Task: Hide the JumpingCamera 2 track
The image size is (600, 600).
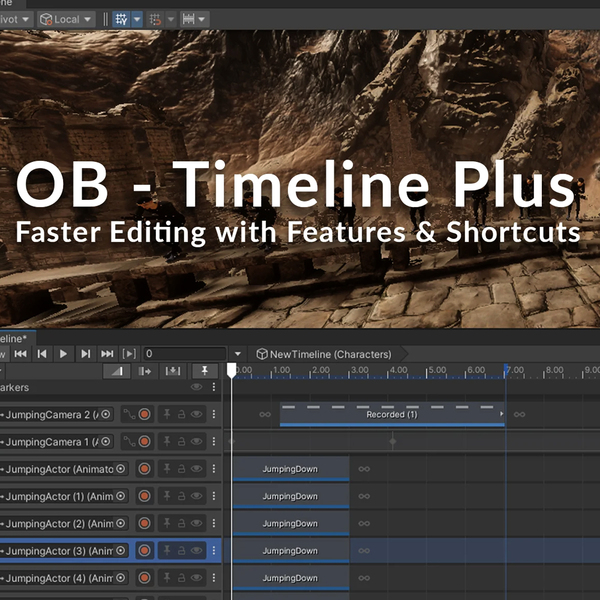Action: coord(197,414)
